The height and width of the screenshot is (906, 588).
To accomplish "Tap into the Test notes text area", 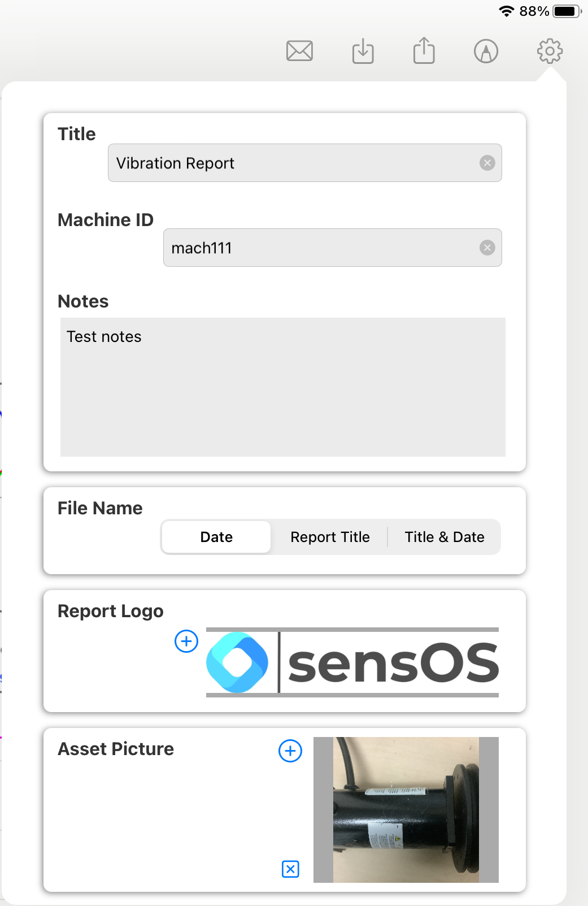I will (282, 387).
